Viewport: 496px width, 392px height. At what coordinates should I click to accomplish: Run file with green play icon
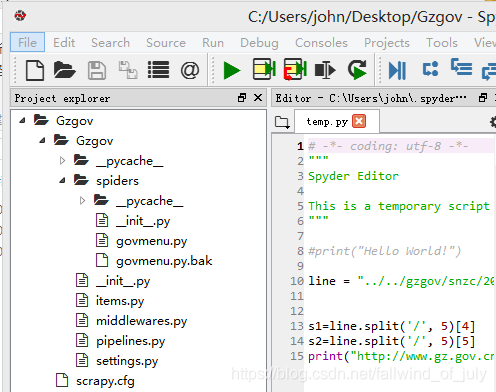[x=232, y=70]
